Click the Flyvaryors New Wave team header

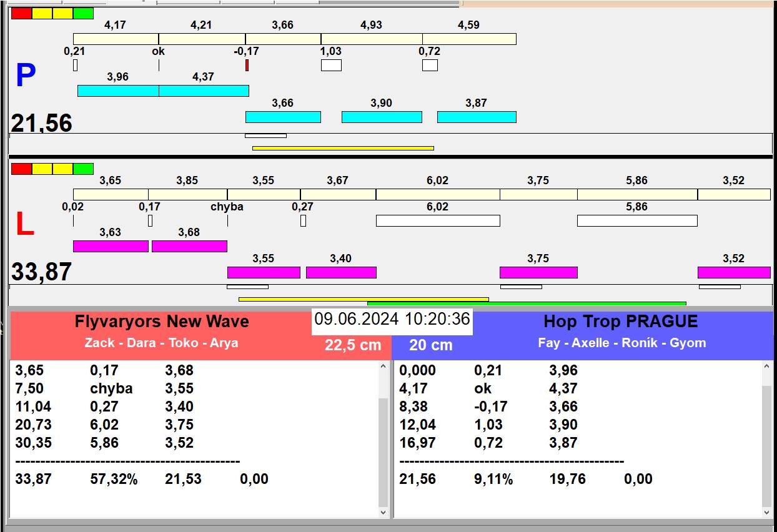162,322
